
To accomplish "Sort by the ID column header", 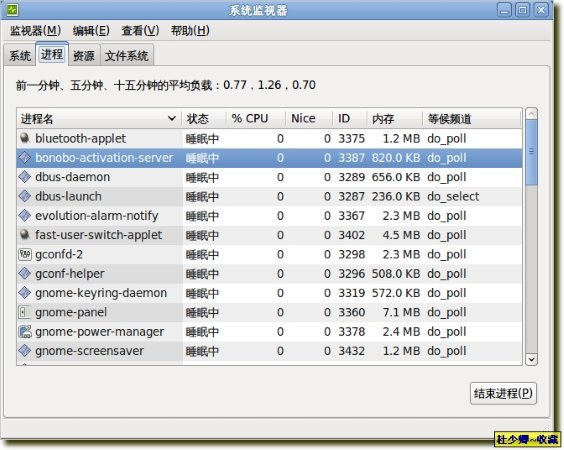I will [350, 118].
